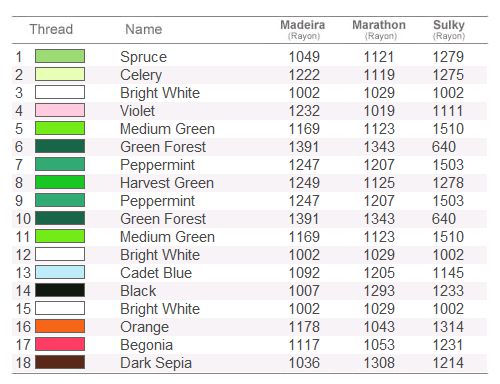The height and width of the screenshot is (384, 500).
Task: Click the Spruce color swatch in row 1
Action: coord(60,56)
